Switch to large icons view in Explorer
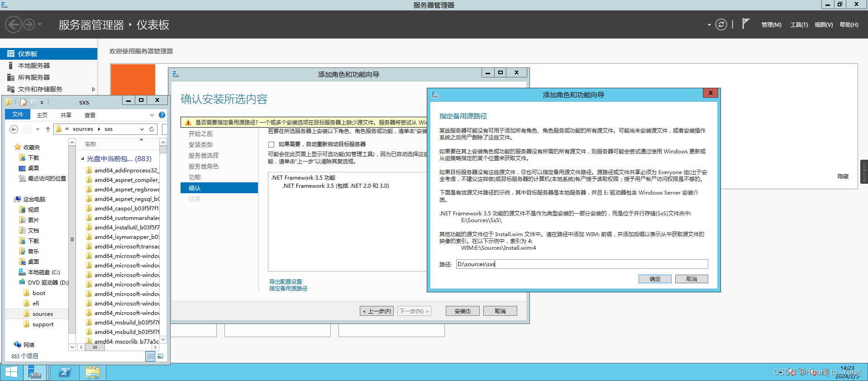Viewport: 868px width, 381px height. click(x=160, y=357)
